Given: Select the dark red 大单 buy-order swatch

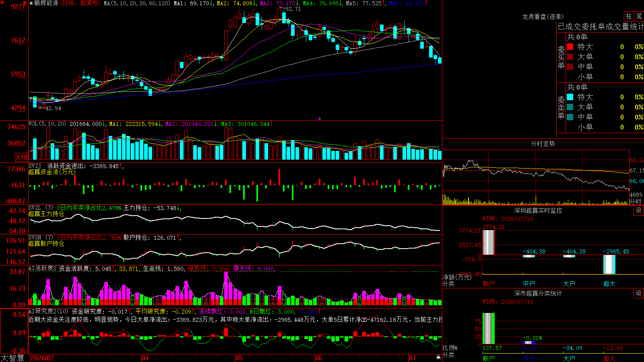Looking at the screenshot, I should (570, 57).
